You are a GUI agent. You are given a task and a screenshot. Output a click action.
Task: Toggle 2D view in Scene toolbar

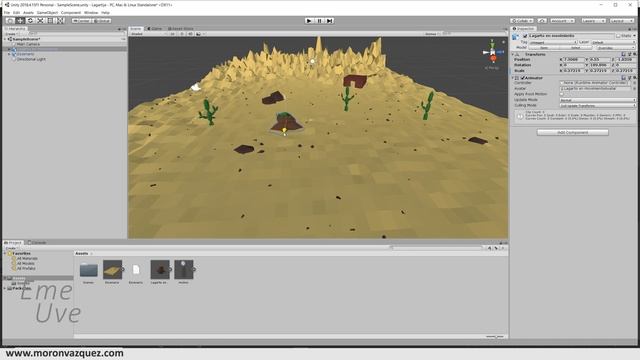coord(173,34)
